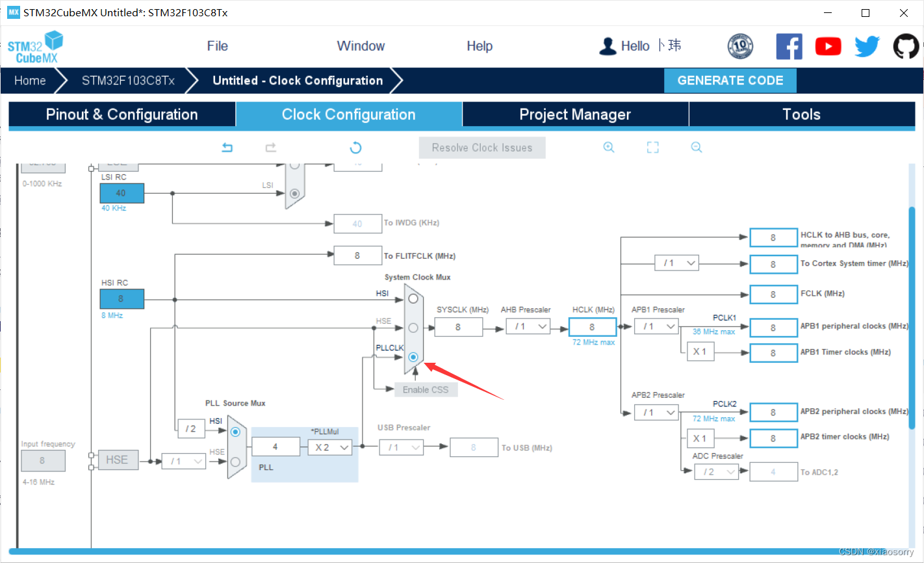This screenshot has height=563, width=924.
Task: Click the Hello user name text
Action: (x=651, y=46)
